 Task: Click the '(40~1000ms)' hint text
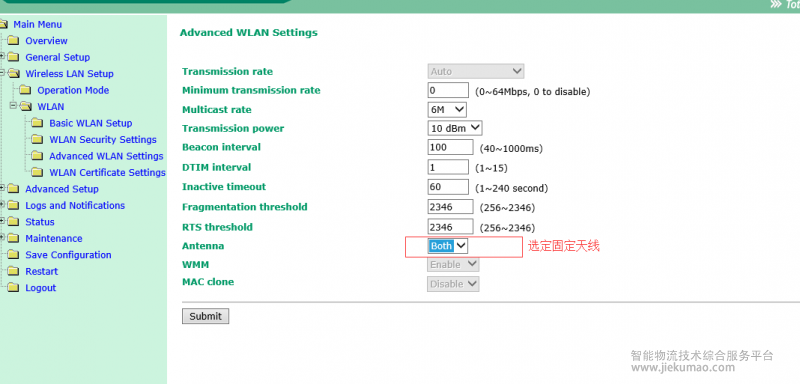(x=511, y=149)
